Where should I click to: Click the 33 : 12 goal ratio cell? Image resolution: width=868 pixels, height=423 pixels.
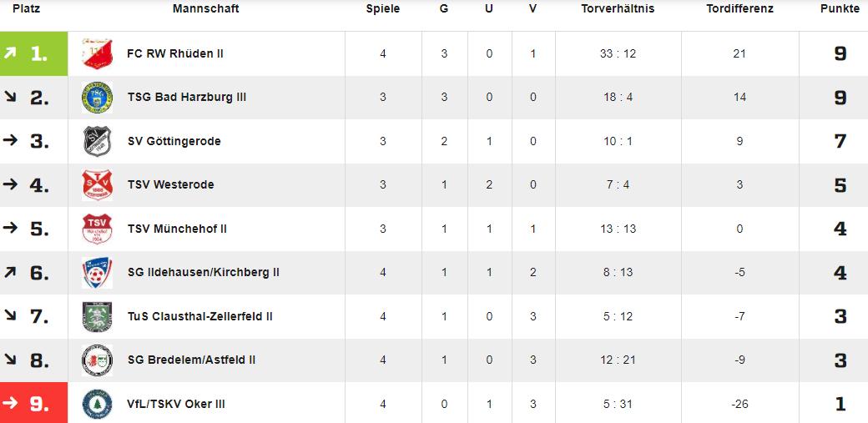pyautogui.click(x=618, y=53)
